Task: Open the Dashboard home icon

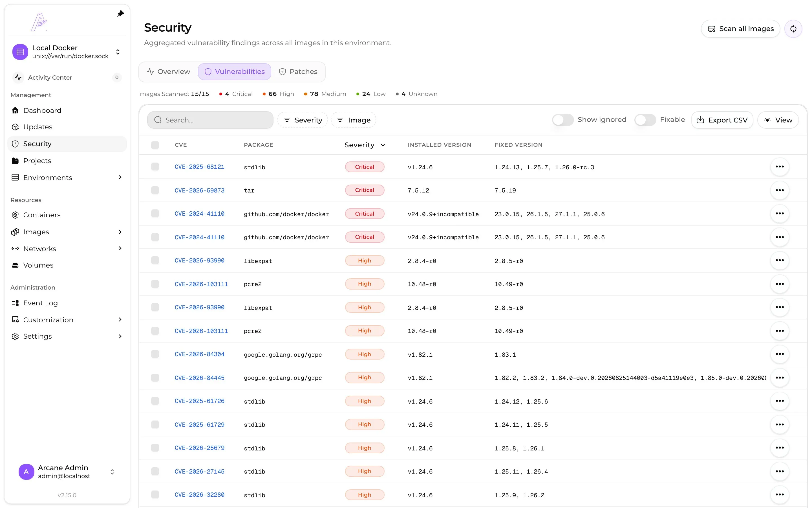Action: pos(15,110)
